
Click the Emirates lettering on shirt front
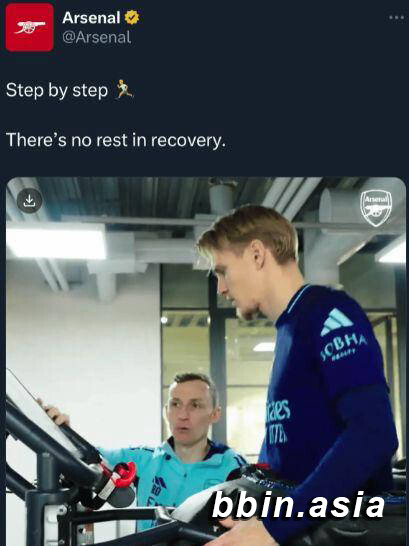[277, 422]
